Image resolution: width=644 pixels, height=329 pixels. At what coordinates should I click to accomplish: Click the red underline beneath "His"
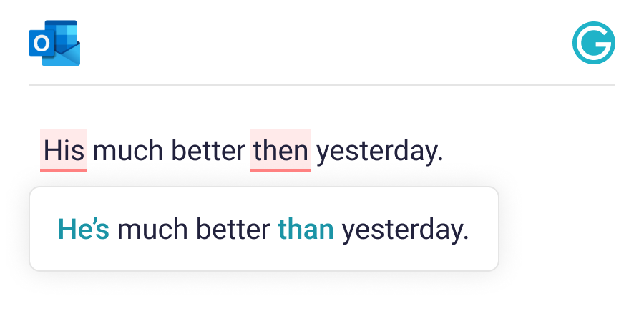tap(64, 170)
